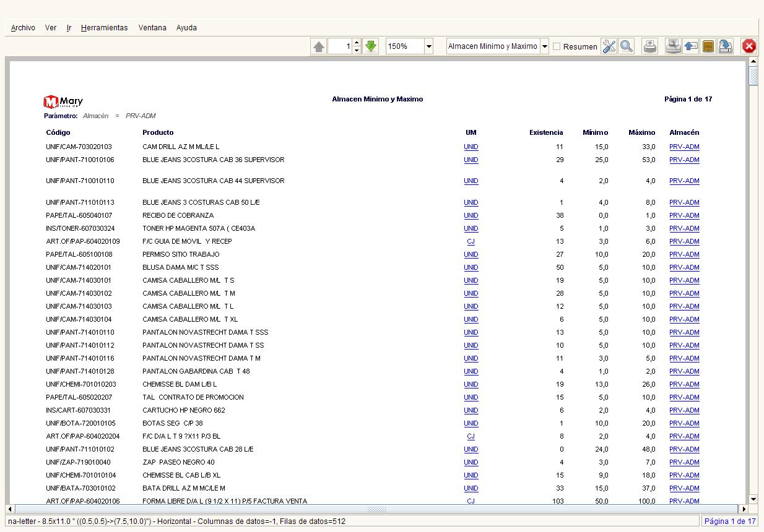Click the magnifying glass search icon

pyautogui.click(x=627, y=46)
